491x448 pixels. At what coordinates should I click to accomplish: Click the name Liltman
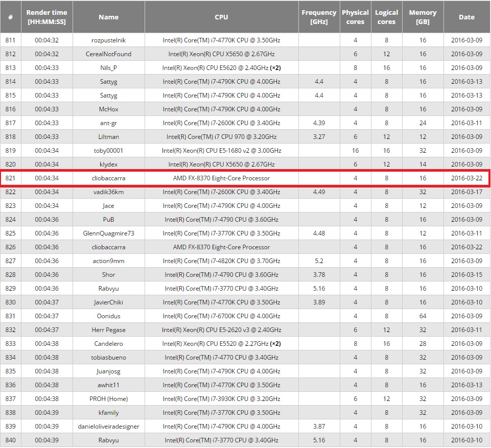pyautogui.click(x=108, y=136)
